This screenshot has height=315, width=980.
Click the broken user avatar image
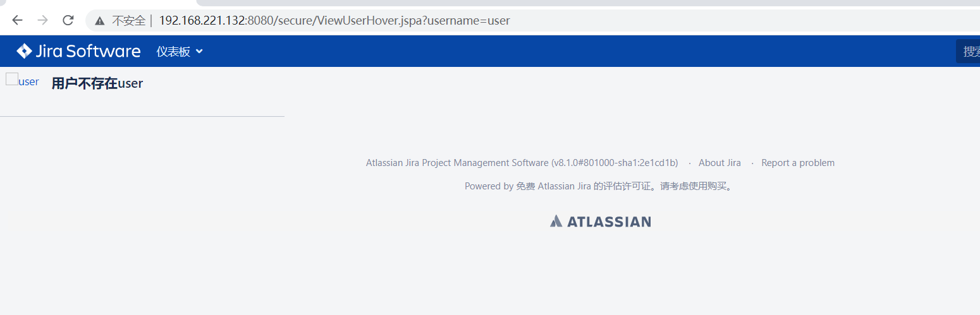(11, 79)
